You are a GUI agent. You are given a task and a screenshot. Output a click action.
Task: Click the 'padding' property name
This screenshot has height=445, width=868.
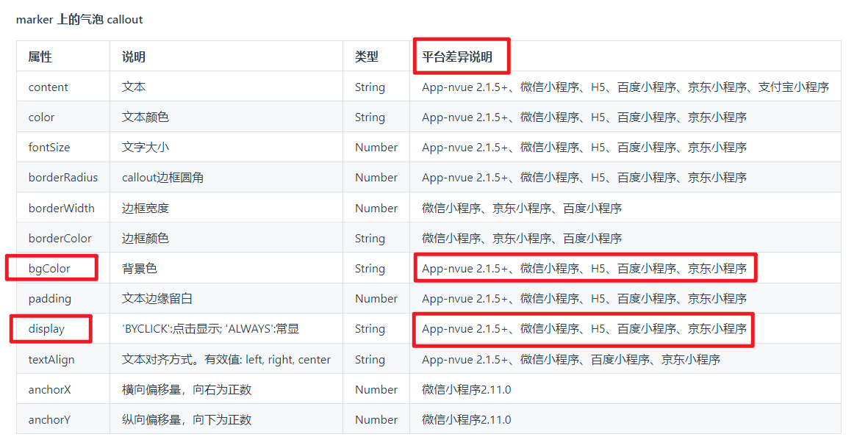tap(50, 298)
